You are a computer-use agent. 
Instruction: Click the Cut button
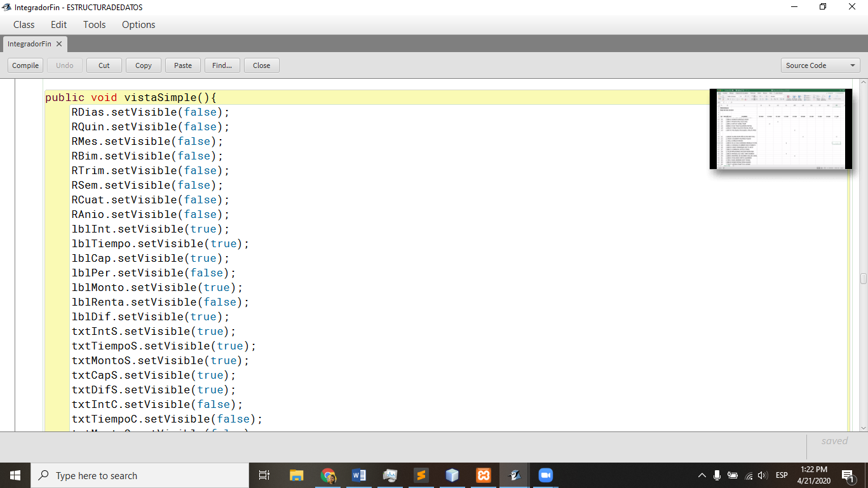[104, 65]
